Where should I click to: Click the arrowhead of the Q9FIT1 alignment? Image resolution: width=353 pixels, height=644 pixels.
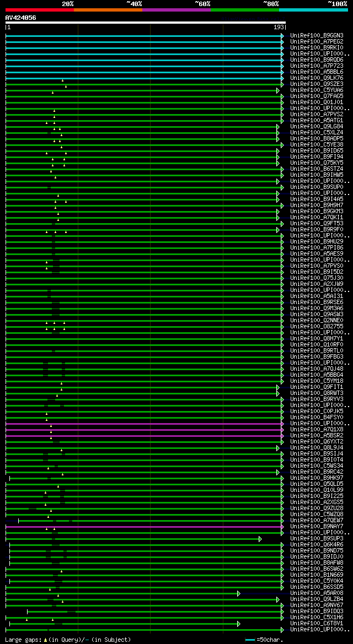pos(278,387)
